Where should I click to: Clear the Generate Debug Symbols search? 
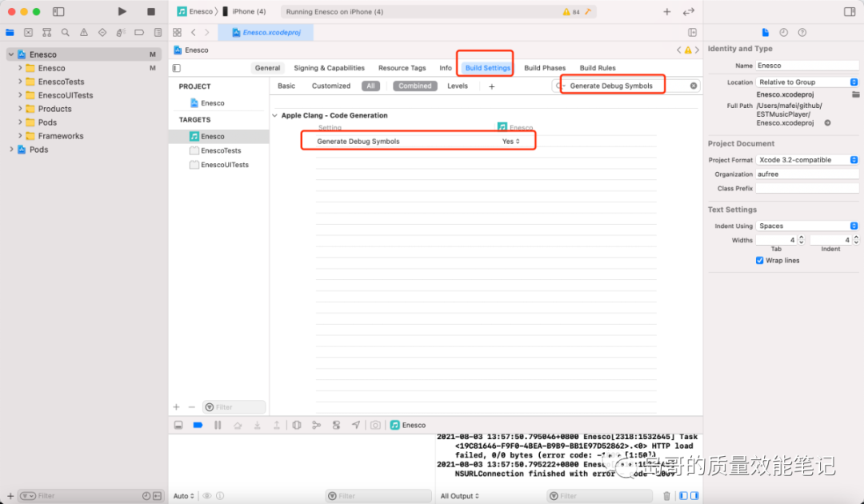(x=694, y=86)
